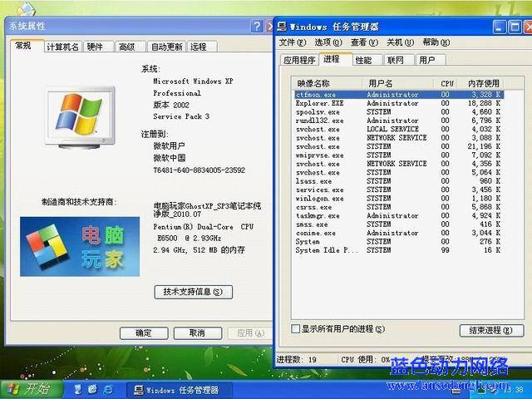Open the 关机(U) menu
Viewport: 532px width, 399px height.
coord(401,42)
